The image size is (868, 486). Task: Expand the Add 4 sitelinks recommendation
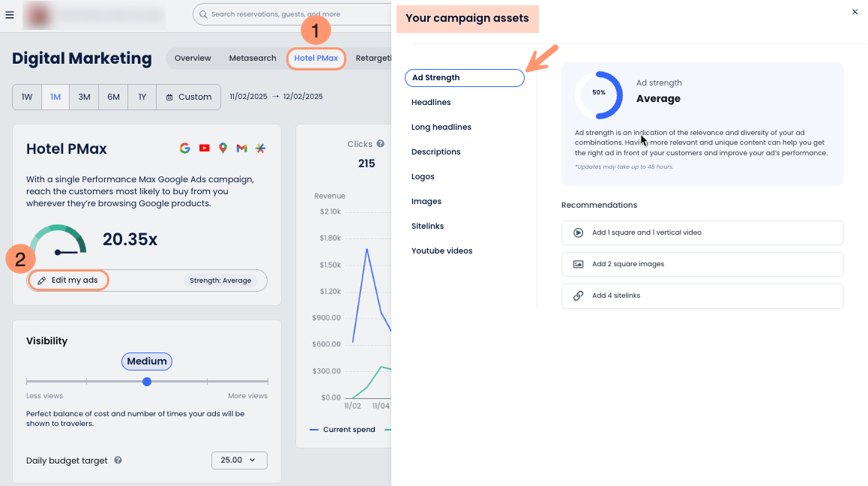coord(702,295)
